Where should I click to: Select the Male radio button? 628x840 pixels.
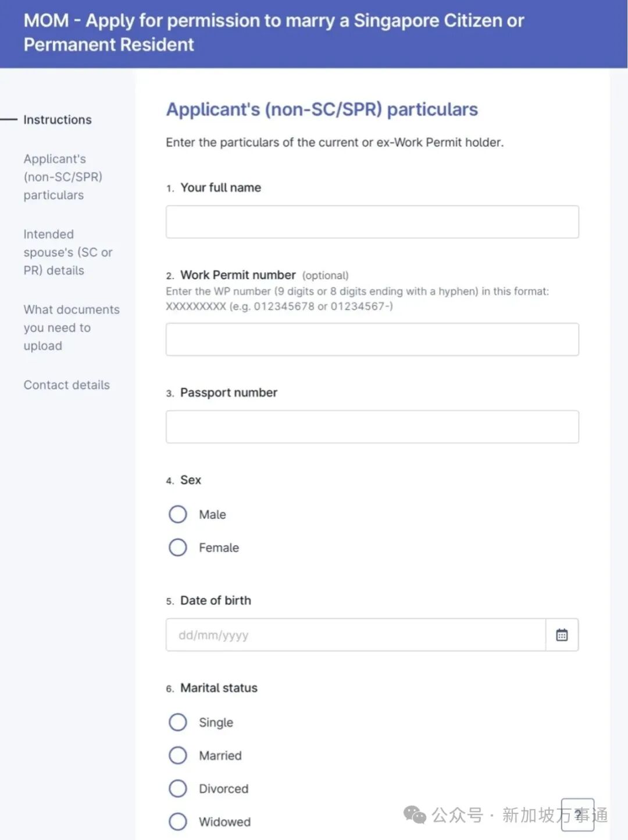tap(178, 514)
